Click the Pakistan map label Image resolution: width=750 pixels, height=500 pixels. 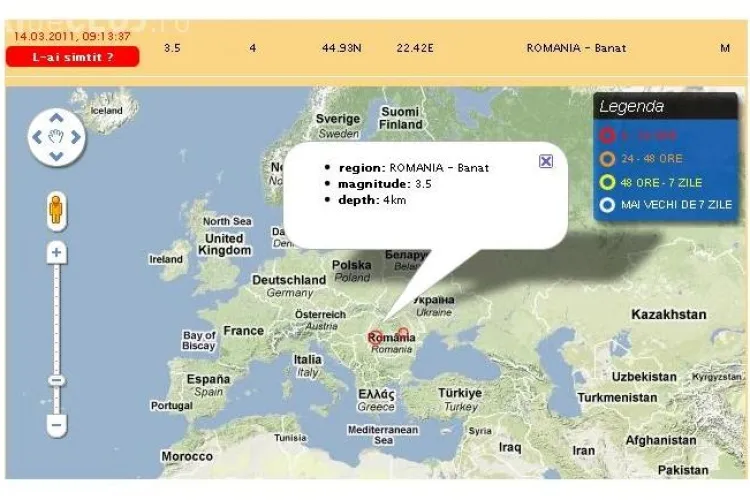point(683,470)
